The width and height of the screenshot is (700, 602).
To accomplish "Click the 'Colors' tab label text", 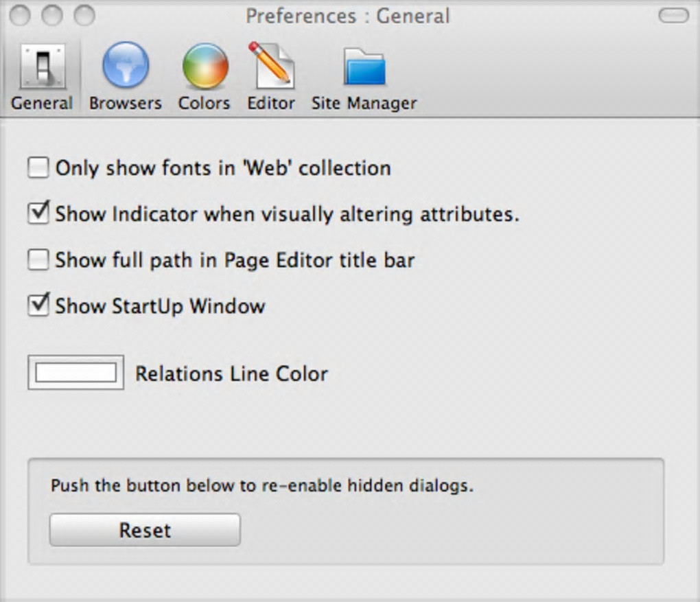I will [204, 104].
